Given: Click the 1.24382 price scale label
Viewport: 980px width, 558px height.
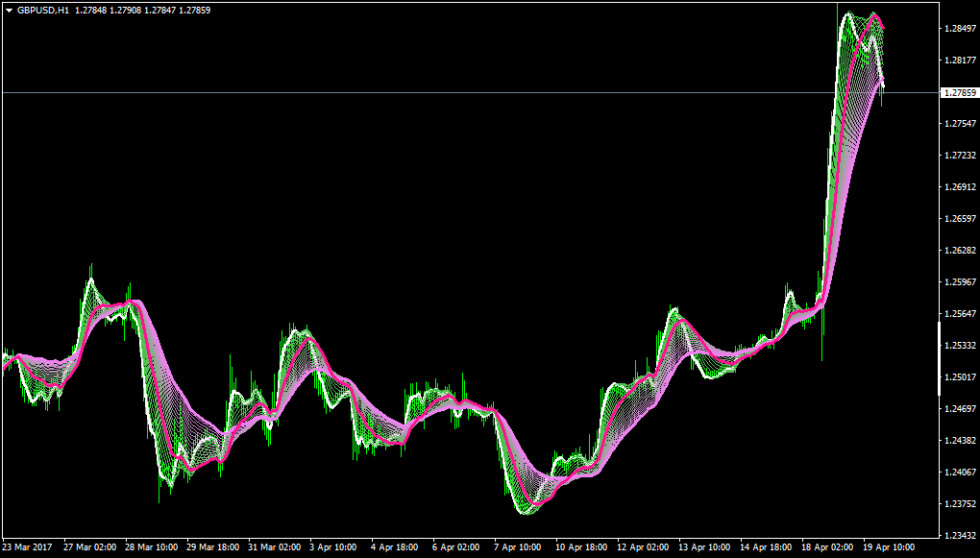Looking at the screenshot, I should pyautogui.click(x=960, y=441).
